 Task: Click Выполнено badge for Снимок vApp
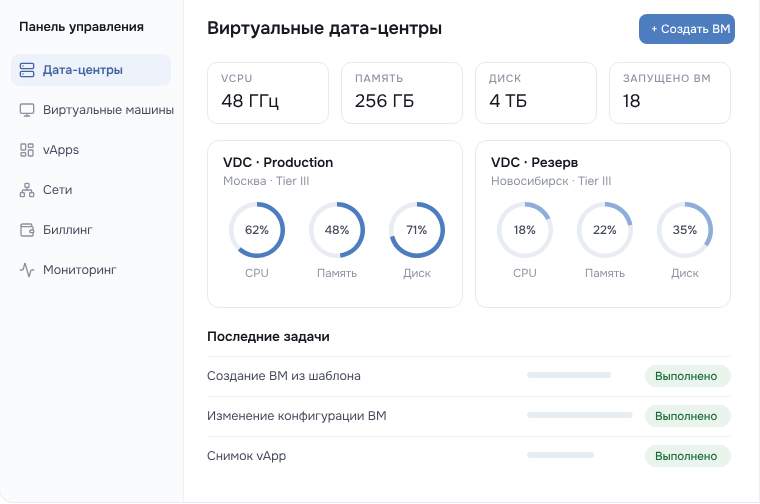(x=687, y=456)
